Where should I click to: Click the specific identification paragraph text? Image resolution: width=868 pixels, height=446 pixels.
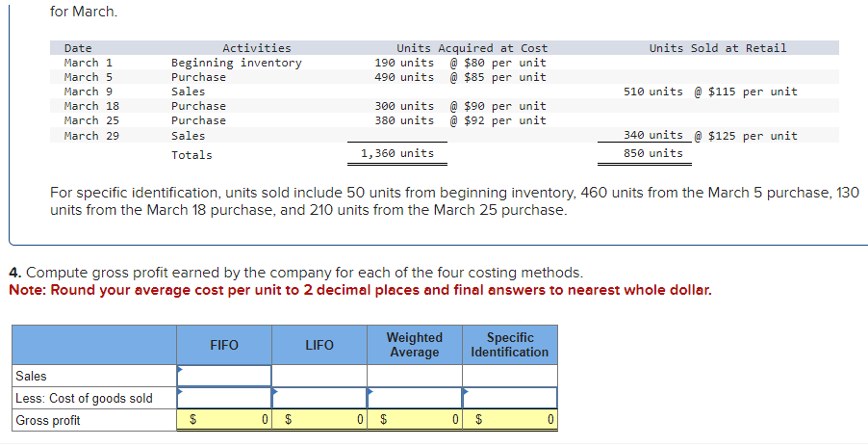pos(454,201)
